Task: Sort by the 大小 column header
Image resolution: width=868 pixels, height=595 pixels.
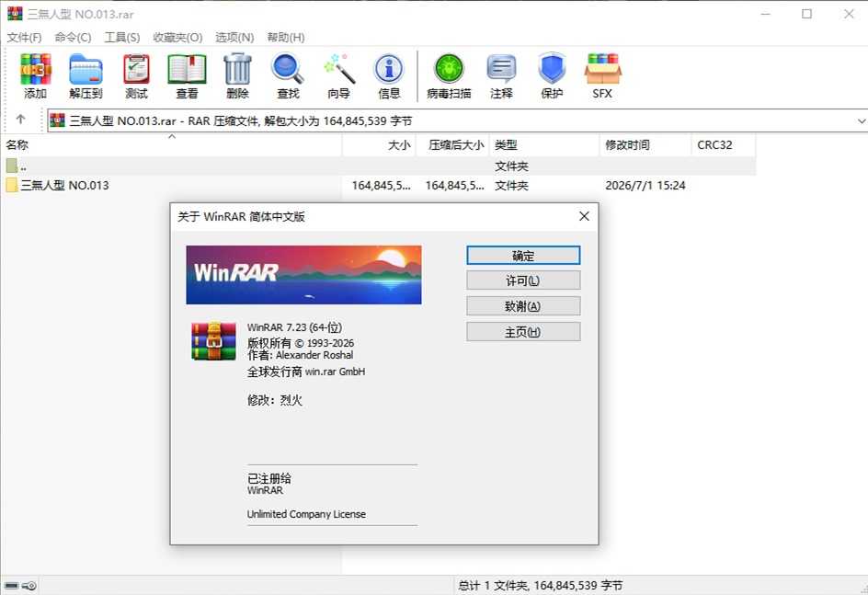Action: [x=379, y=145]
